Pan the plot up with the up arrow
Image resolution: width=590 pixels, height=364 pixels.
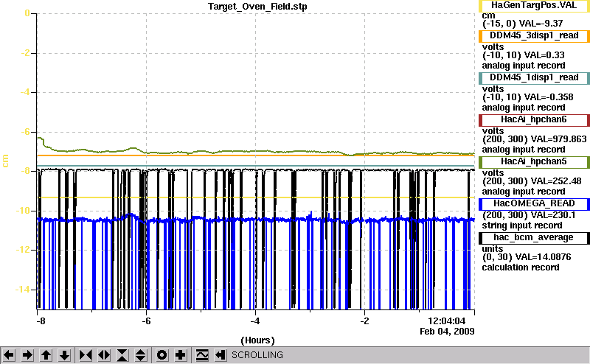[x=46, y=355]
